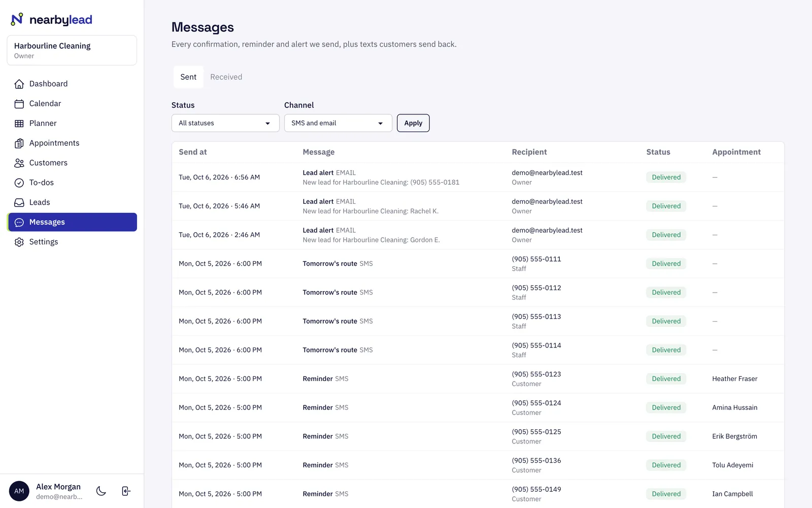Click recipient (905) 555-0149

[536, 490]
